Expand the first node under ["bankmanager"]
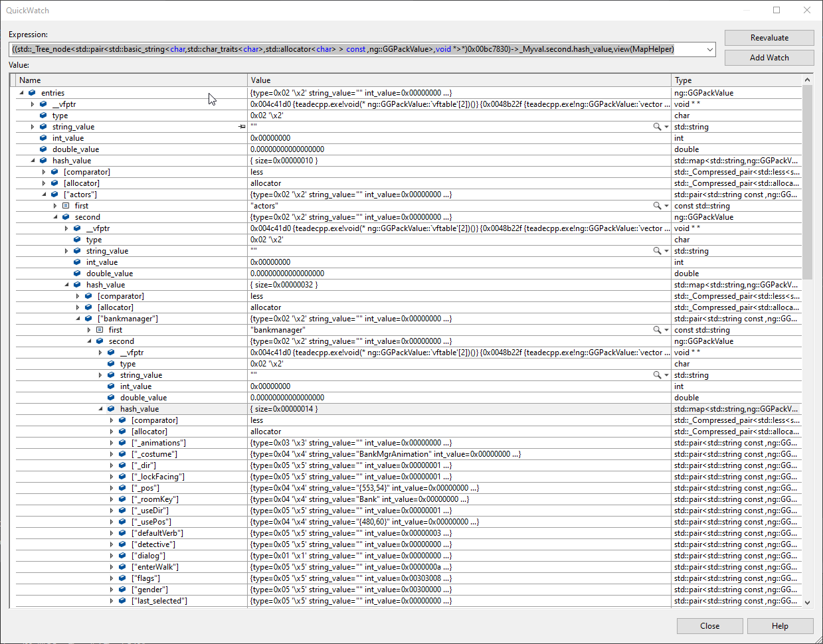Screen dimensions: 823x644 click(89, 330)
